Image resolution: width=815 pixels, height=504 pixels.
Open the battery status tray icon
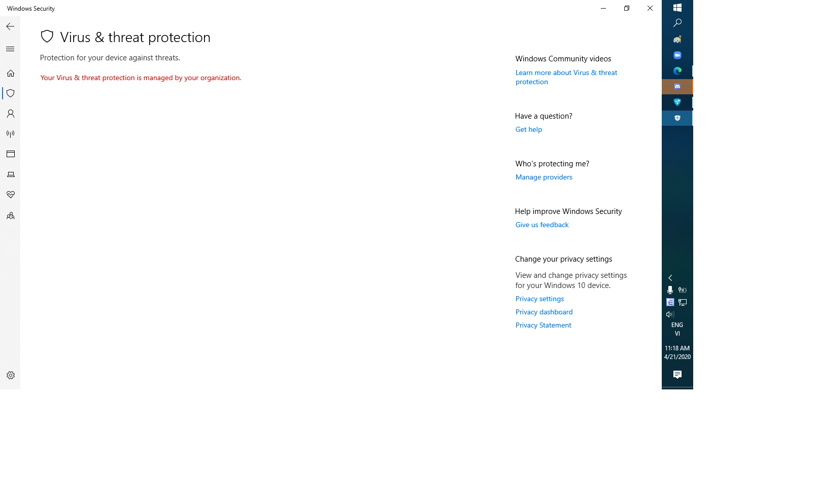(x=683, y=290)
